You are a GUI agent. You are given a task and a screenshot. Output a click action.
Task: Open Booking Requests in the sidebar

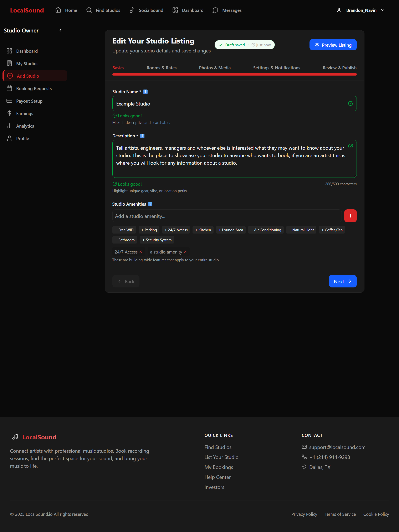[x=35, y=88]
